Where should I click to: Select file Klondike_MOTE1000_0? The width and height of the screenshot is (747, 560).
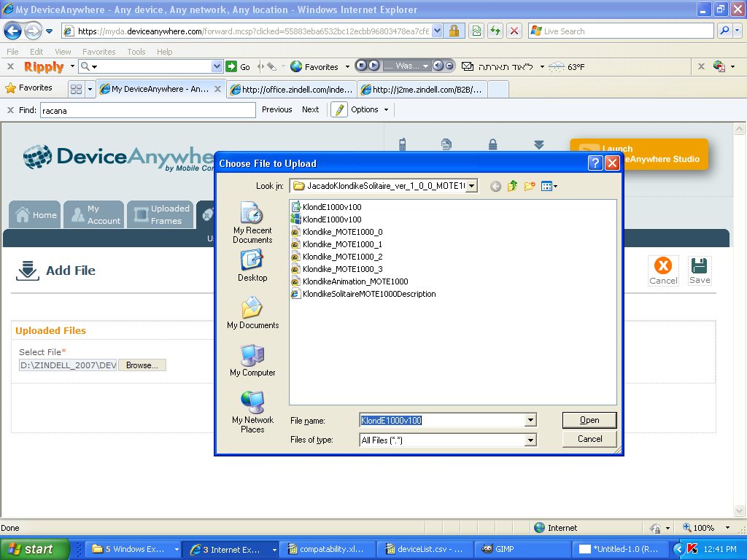coord(337,232)
